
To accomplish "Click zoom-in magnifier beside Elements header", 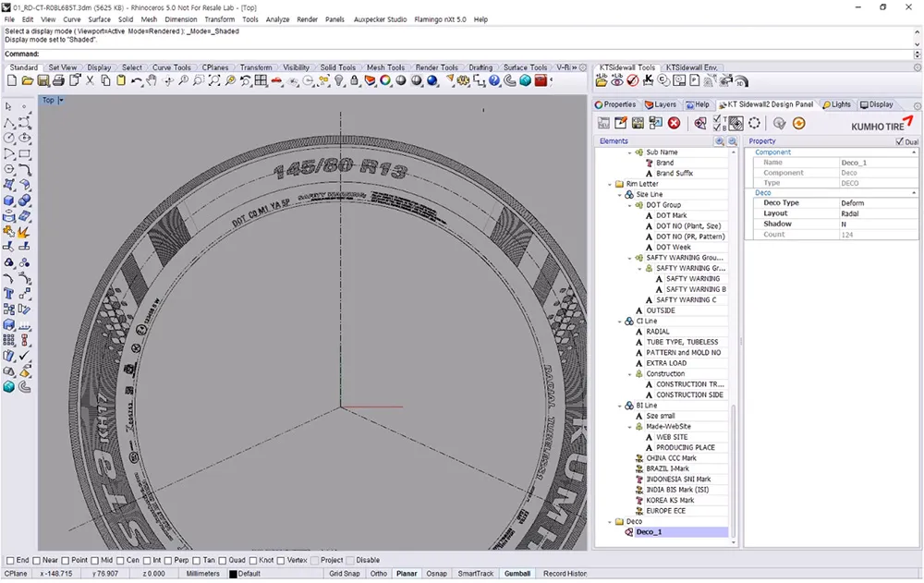I will coord(720,141).
